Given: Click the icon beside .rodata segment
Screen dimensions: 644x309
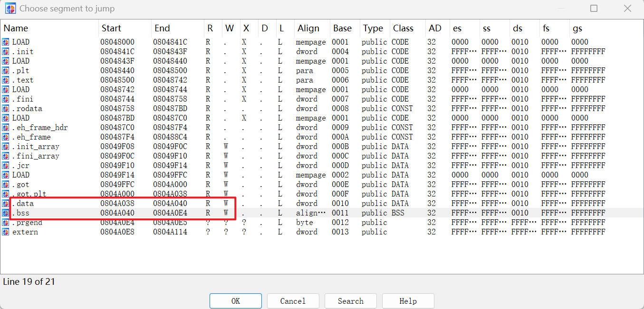Looking at the screenshot, I should click(x=6, y=109).
